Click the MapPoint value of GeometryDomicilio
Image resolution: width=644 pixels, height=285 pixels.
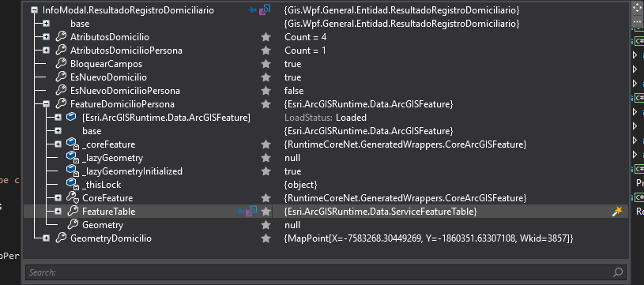pos(429,238)
